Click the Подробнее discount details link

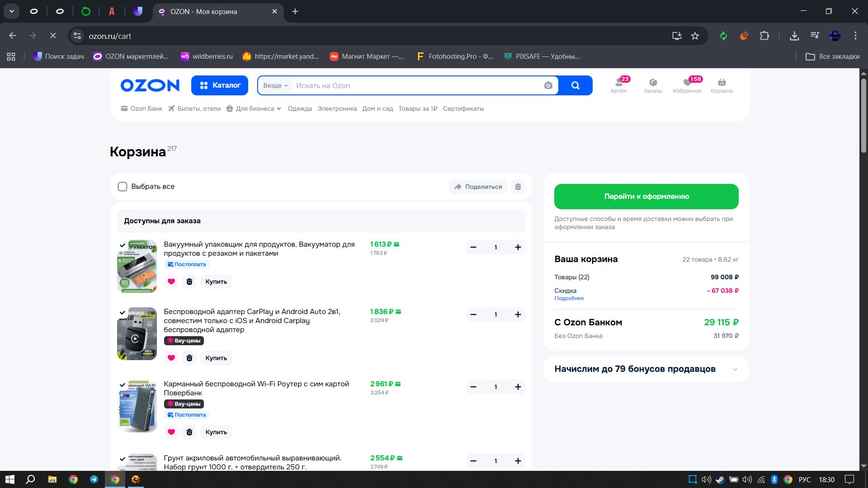569,298
